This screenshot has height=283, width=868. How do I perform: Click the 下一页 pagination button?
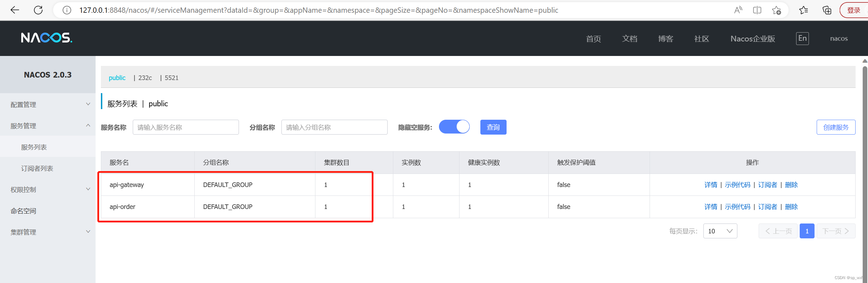click(836, 231)
